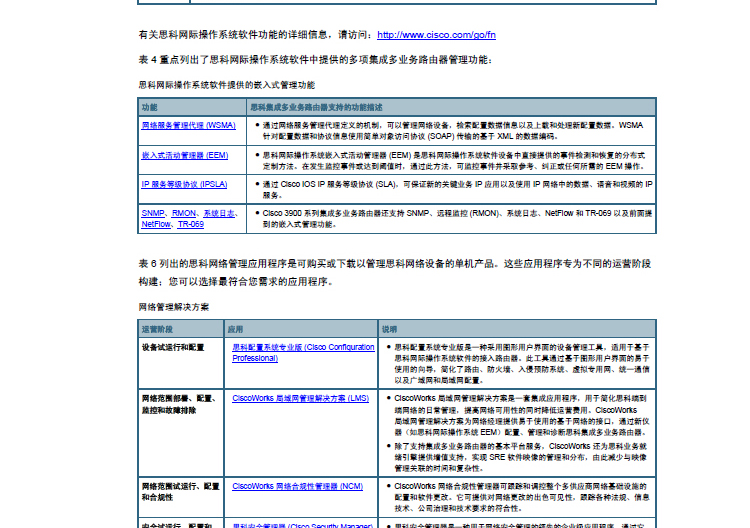Viewport: 750px width, 528px height.
Task: Click the IP 服务等级协议 (IPSLA) link
Action: [x=184, y=184]
